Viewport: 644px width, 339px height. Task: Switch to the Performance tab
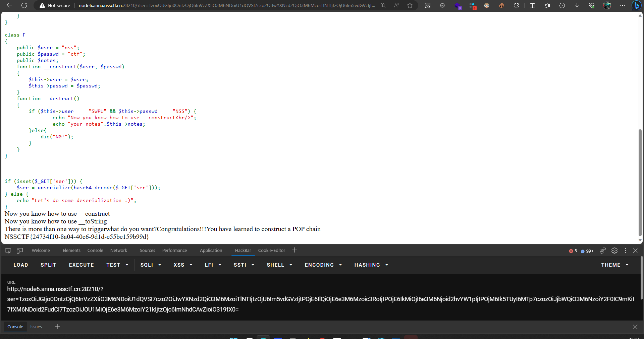[174, 251]
